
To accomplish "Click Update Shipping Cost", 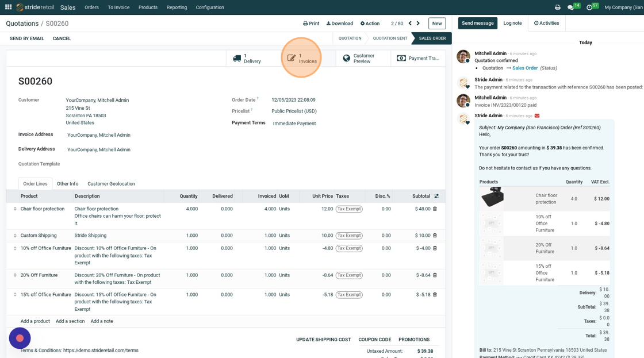I will click(324, 340).
